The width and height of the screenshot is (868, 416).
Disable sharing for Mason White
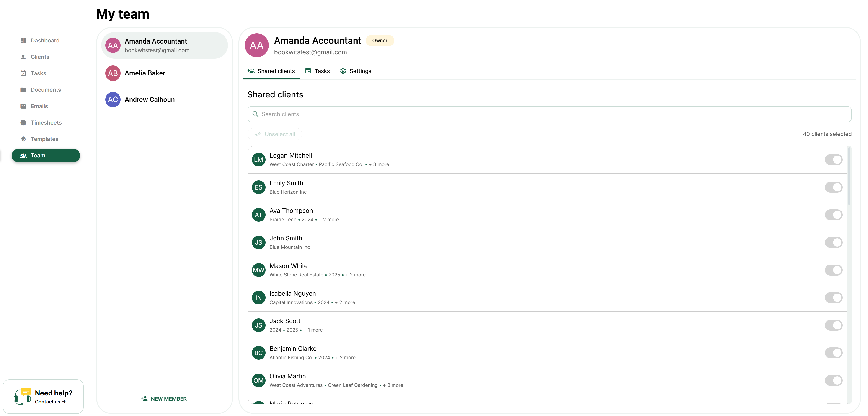(833, 270)
